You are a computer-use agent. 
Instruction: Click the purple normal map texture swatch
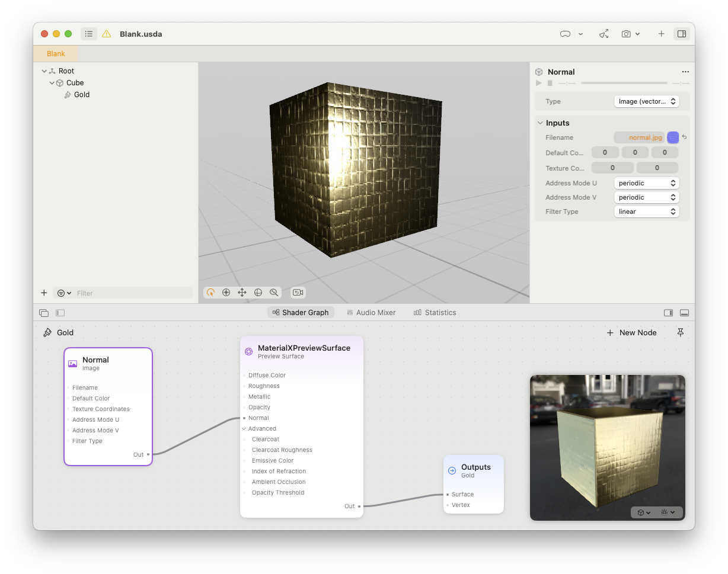pos(673,137)
